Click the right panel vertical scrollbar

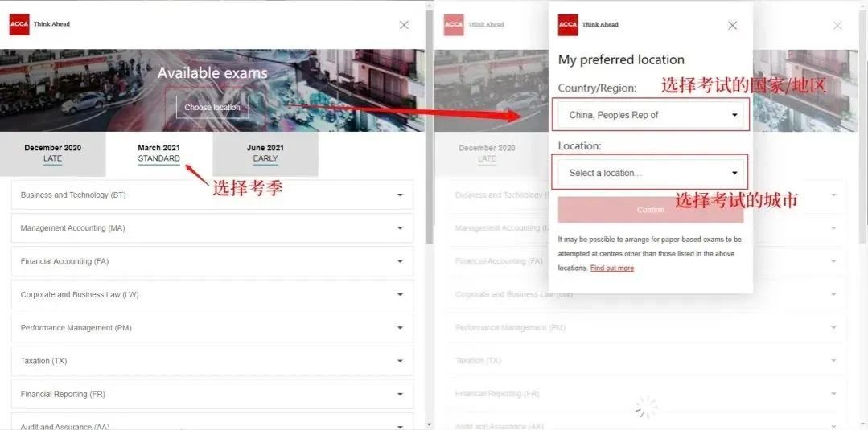pos(863,127)
